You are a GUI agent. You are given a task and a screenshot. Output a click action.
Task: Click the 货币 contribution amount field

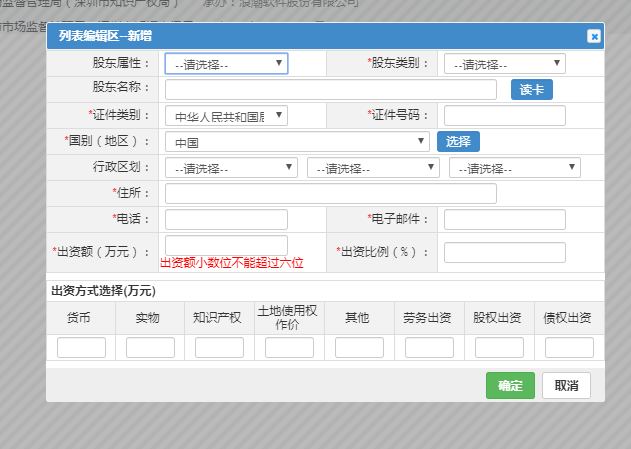tap(81, 348)
